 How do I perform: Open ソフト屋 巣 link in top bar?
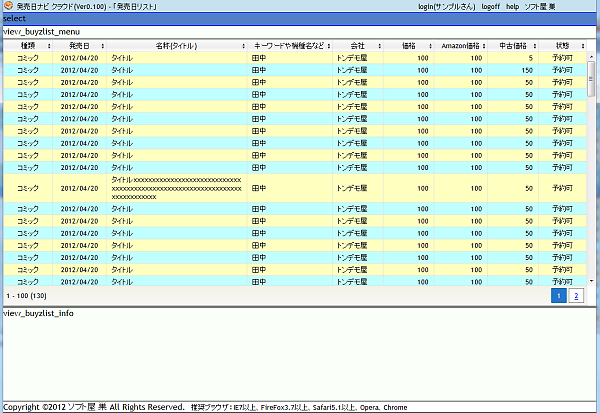coord(540,7)
